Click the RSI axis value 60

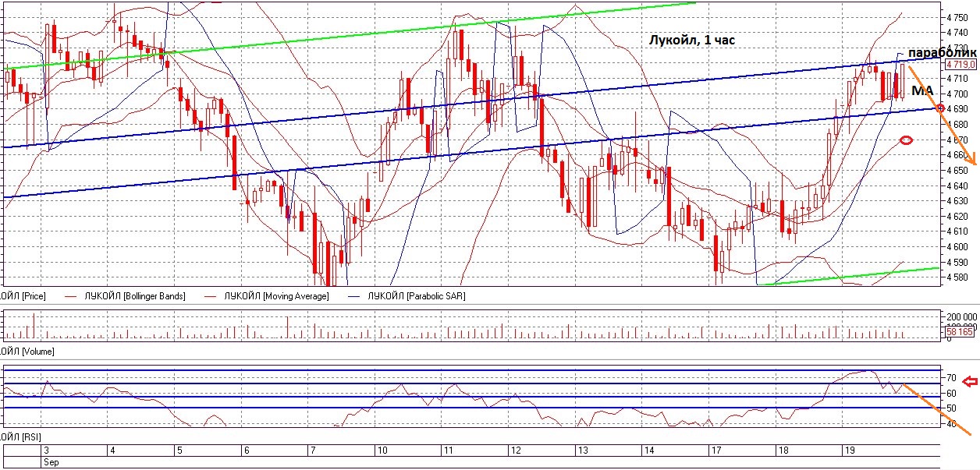950,394
